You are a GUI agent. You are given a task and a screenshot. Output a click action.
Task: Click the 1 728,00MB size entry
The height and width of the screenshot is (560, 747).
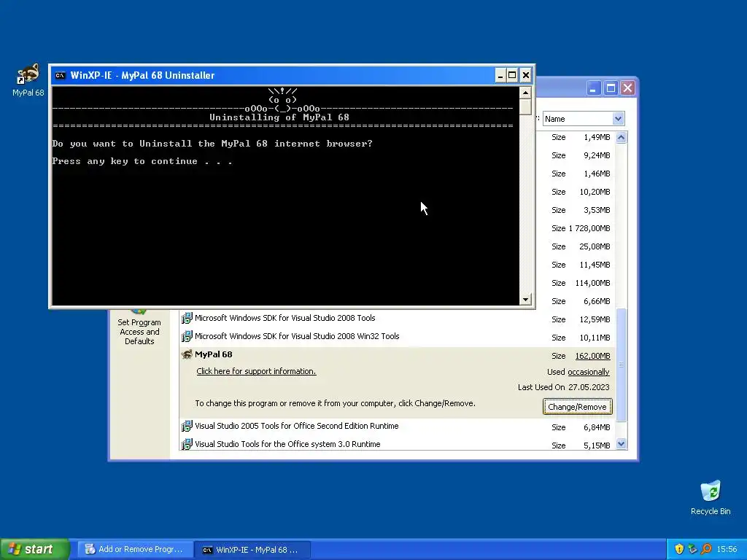(x=589, y=228)
